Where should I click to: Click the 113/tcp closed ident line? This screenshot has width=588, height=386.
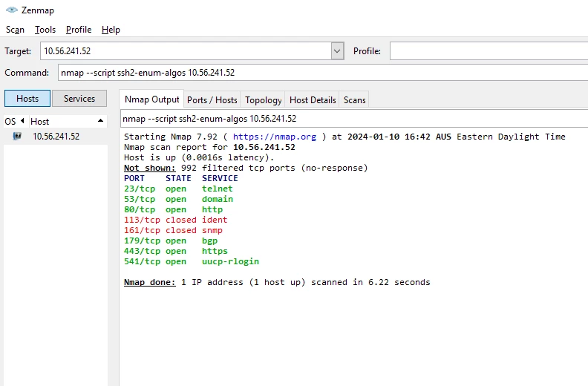click(175, 220)
